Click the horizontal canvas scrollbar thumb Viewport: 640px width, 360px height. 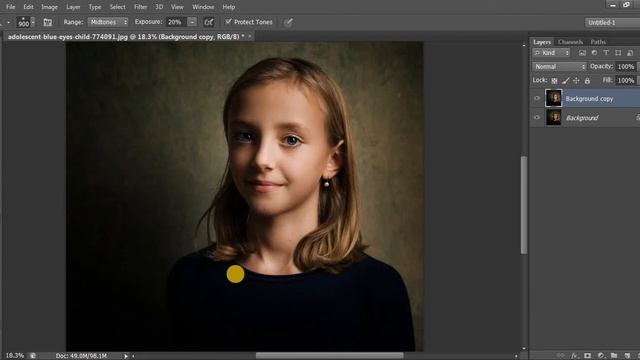(329, 356)
